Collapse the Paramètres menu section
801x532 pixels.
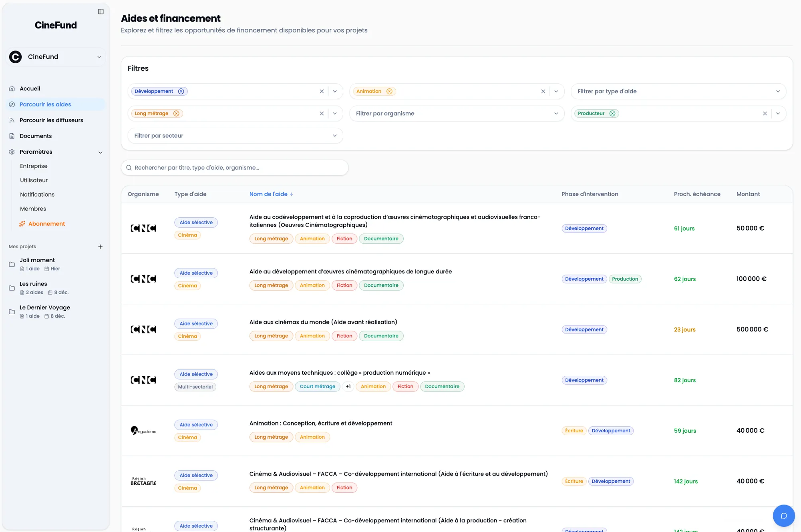tap(100, 152)
